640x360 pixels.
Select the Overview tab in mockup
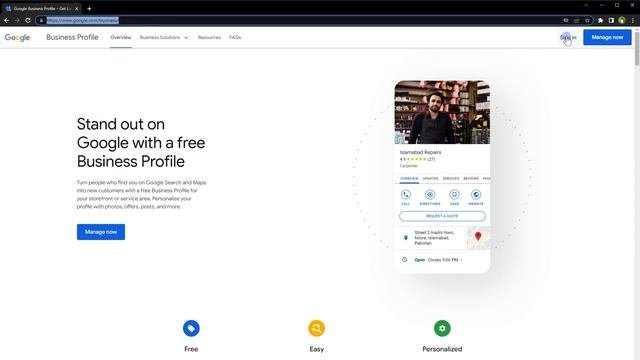pos(409,179)
